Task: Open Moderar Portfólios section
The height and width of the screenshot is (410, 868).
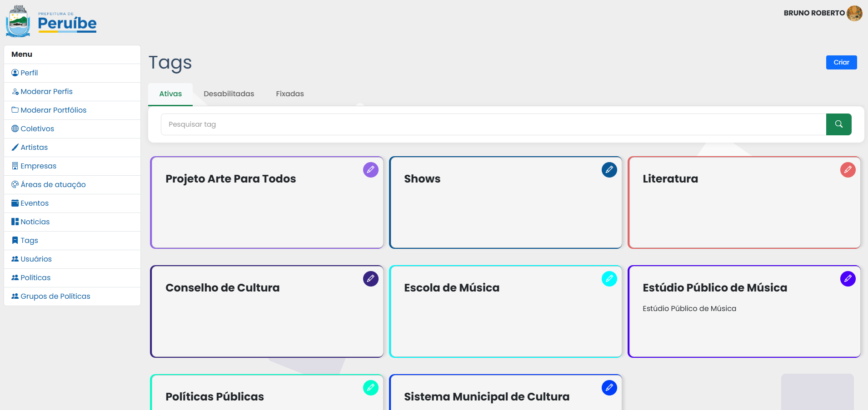Action: (72, 110)
